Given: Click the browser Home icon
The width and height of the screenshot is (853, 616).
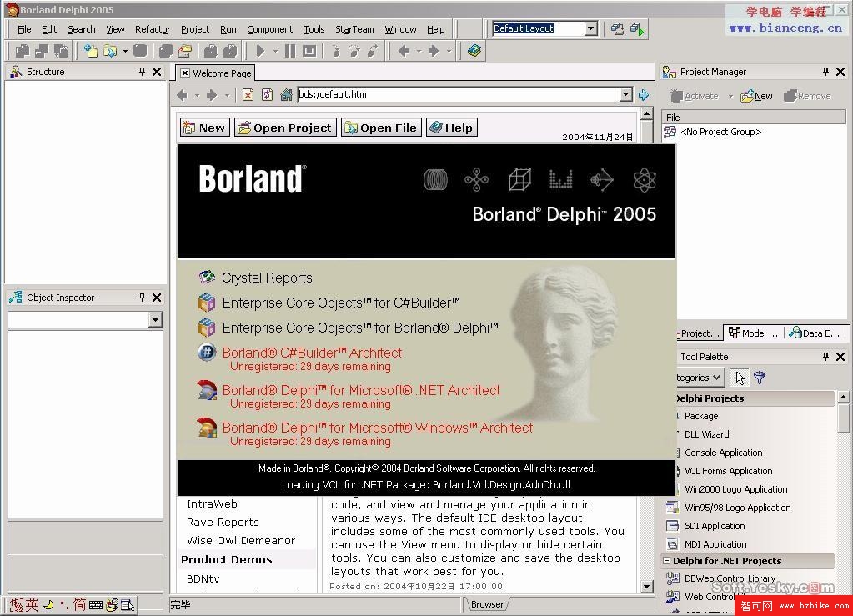Looking at the screenshot, I should point(286,94).
